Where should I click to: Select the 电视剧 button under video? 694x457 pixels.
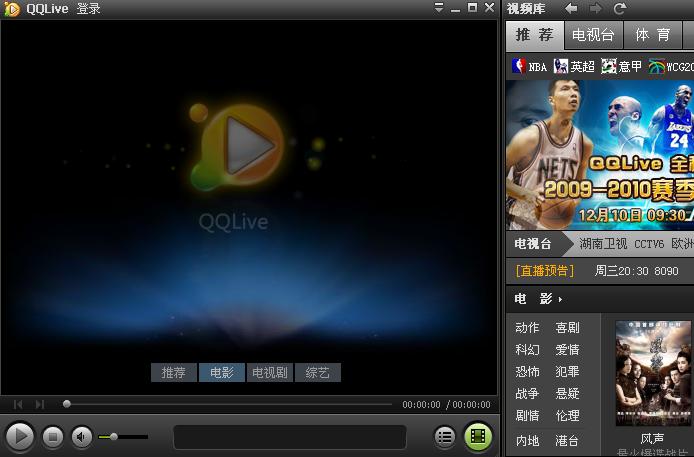(x=270, y=373)
